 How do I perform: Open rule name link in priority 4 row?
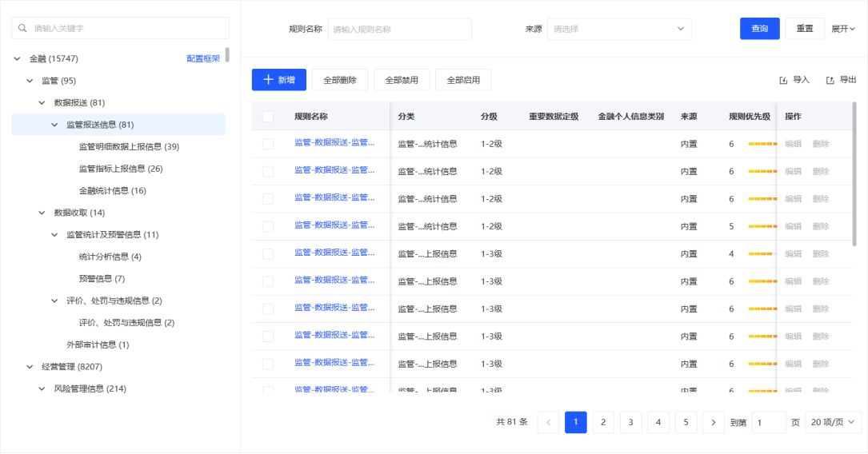click(x=334, y=253)
